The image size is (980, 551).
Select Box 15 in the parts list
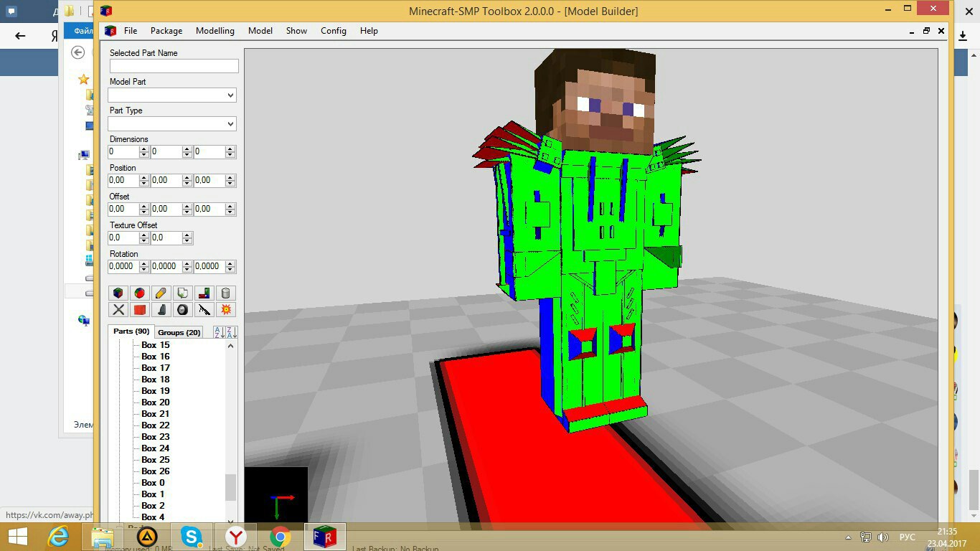click(156, 345)
